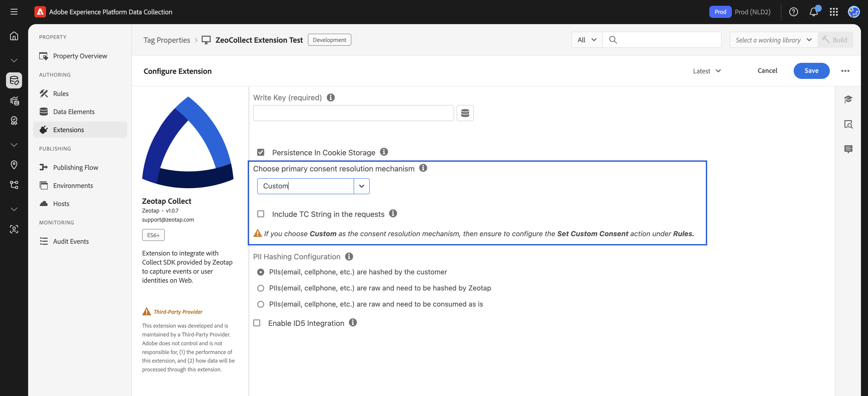The image size is (868, 396).
Task: Click the Home icon in the left rail
Action: click(x=14, y=36)
